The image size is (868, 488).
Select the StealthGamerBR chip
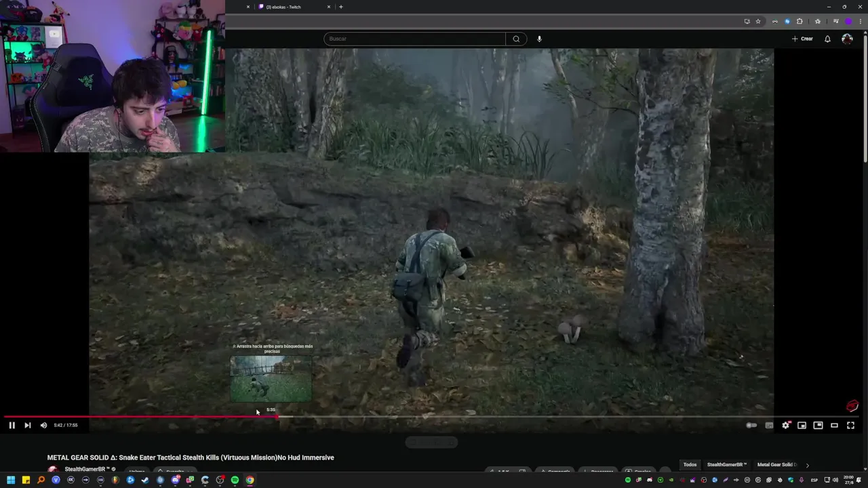[x=726, y=464]
